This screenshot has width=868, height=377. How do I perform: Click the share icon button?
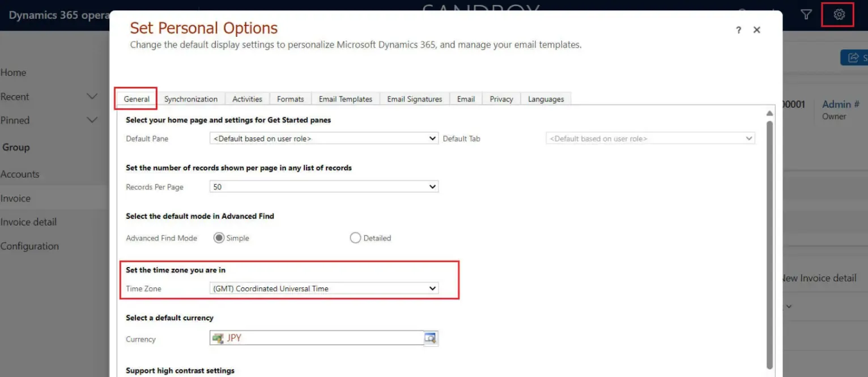854,57
